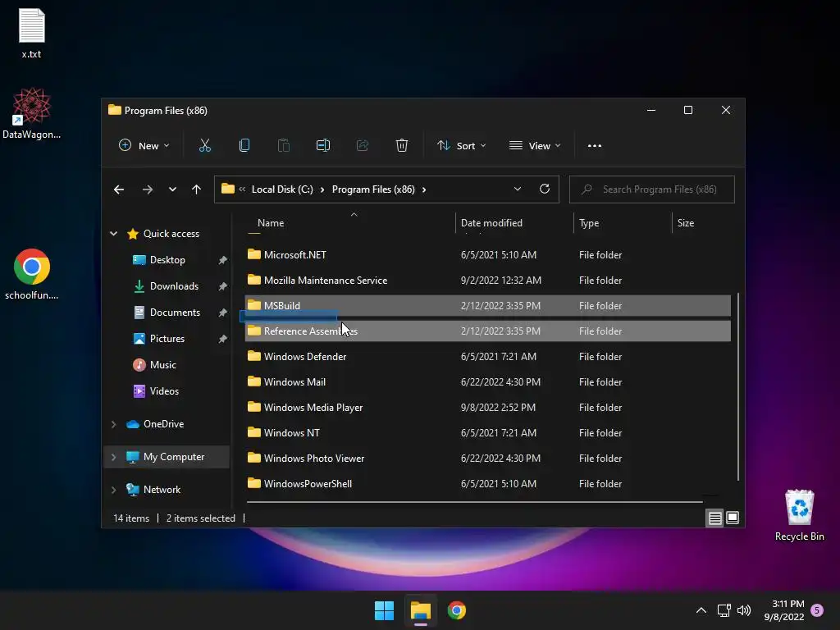The height and width of the screenshot is (630, 840).
Task: Expand the address bar history dropdown
Action: coord(518,189)
